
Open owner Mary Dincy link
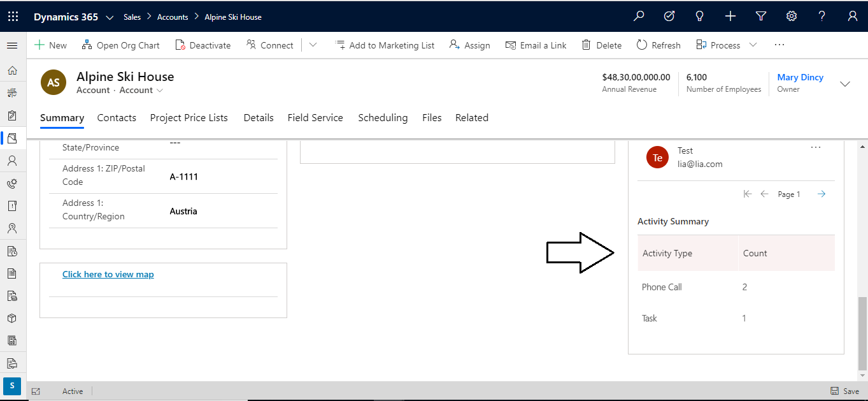(800, 77)
